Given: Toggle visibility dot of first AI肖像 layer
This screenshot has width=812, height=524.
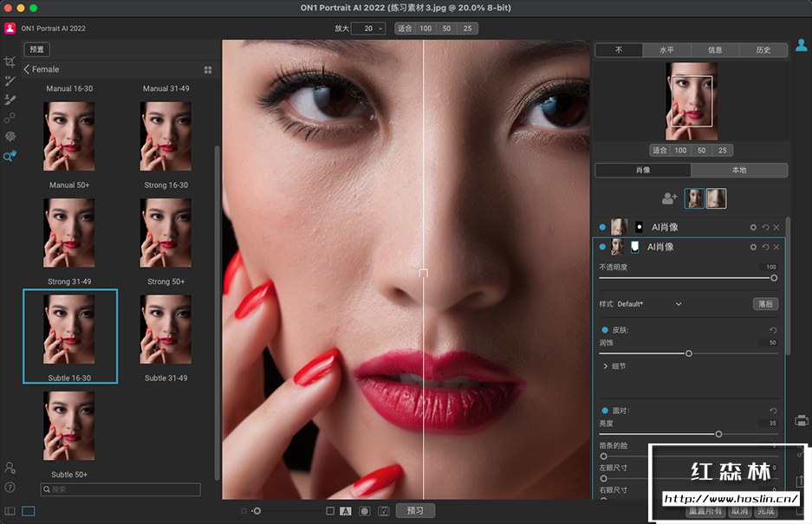Looking at the screenshot, I should click(602, 227).
